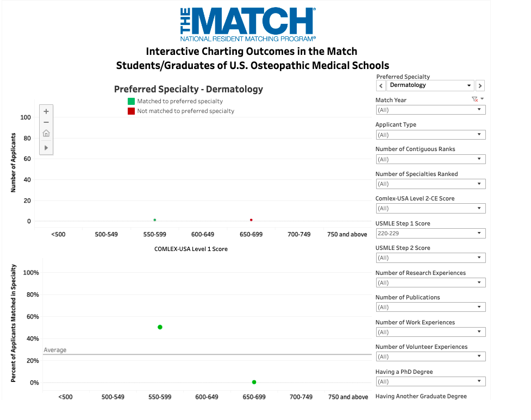The width and height of the screenshot is (531, 420).
Task: Click red Not matched legend swatch
Action: pos(131,111)
